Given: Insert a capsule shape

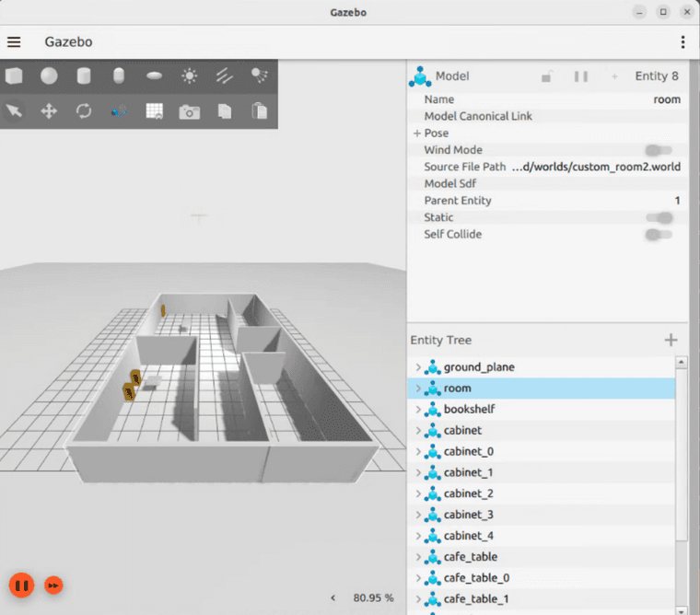Looking at the screenshot, I should [119, 75].
